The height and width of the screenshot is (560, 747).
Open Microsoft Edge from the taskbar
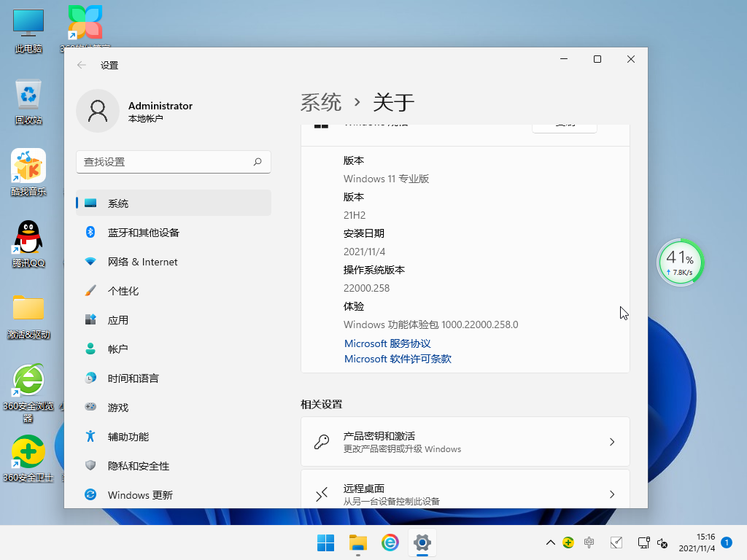(390, 542)
